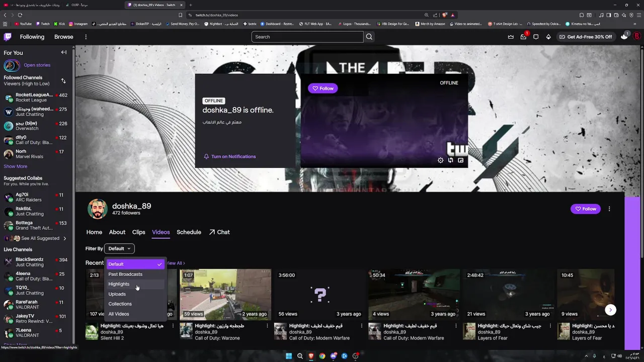
Task: Go to the Following page
Action: (x=32, y=37)
